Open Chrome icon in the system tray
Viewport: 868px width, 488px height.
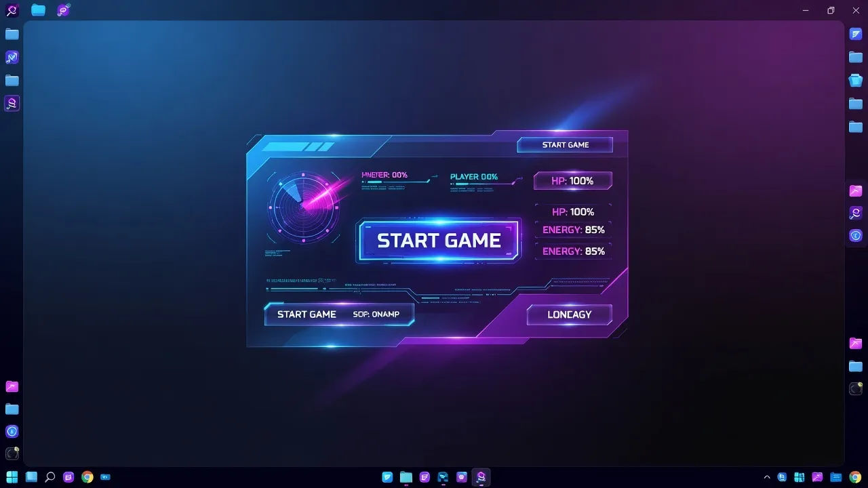[855, 477]
